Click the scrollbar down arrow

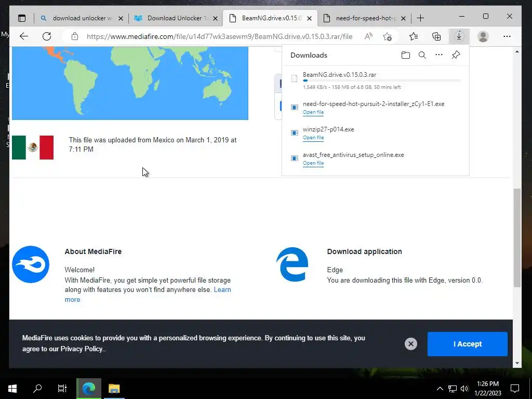tap(517, 363)
